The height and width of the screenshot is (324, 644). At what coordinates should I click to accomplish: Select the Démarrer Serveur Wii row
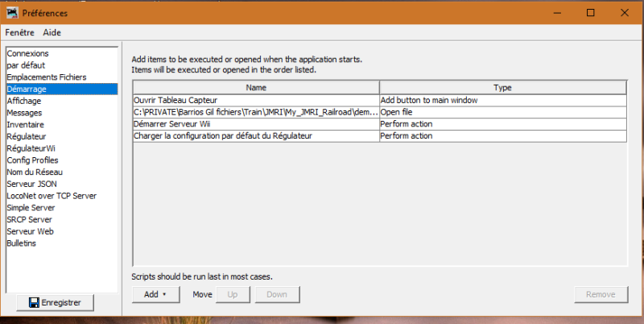[x=255, y=124]
